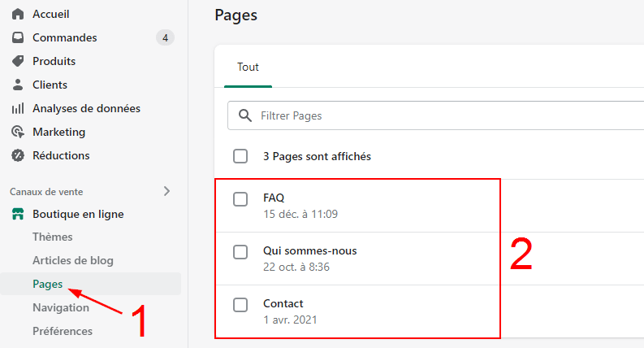Image resolution: width=644 pixels, height=348 pixels.
Task: Click the Clients person icon
Action: [18, 85]
